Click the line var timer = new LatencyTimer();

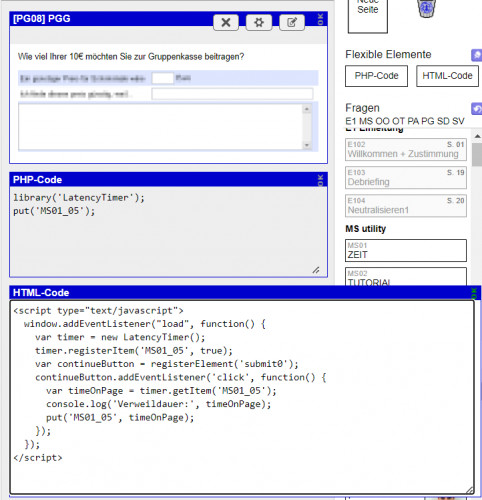(120, 337)
